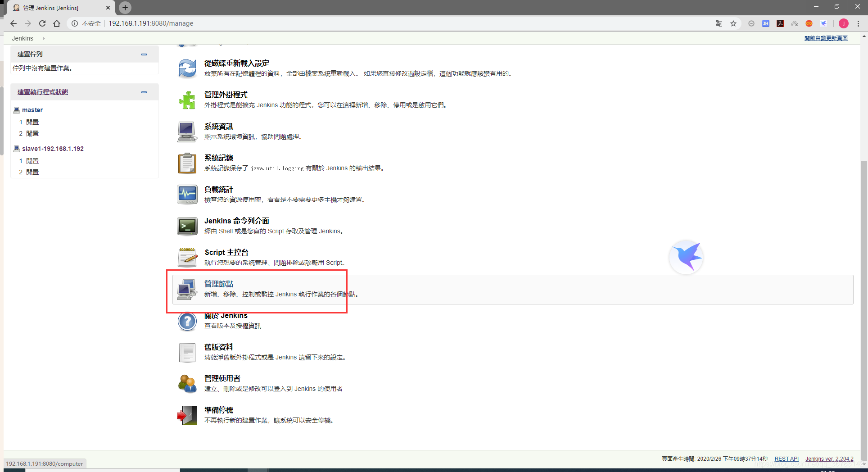868x472 pixels.
Task: Click the Script console notepad icon
Action: coord(187,258)
